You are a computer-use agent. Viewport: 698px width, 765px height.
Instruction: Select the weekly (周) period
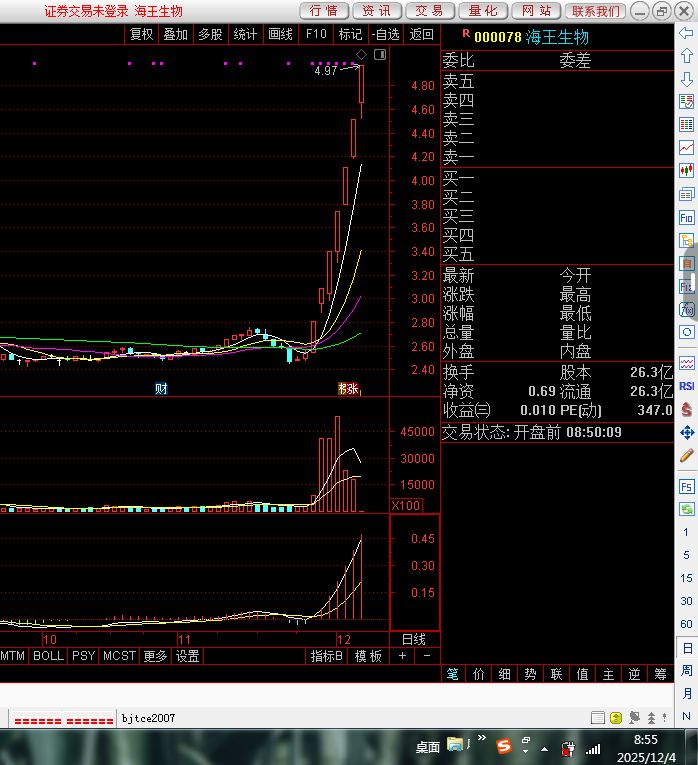click(x=687, y=670)
